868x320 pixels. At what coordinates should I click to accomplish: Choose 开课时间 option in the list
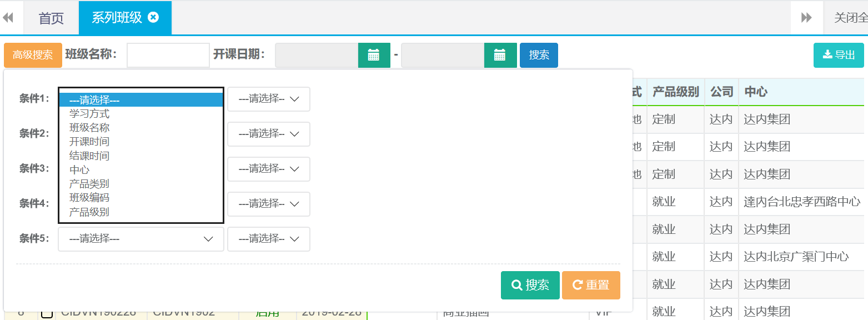click(89, 142)
